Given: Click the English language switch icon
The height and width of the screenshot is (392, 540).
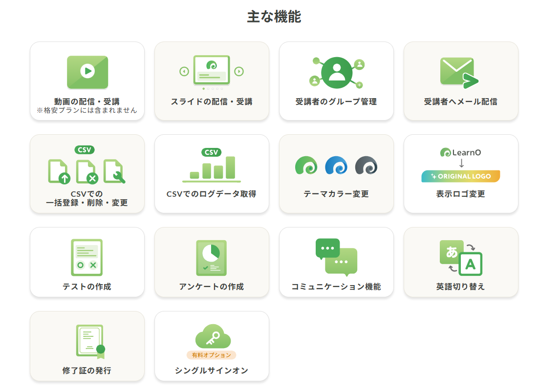Looking at the screenshot, I should tap(460, 257).
